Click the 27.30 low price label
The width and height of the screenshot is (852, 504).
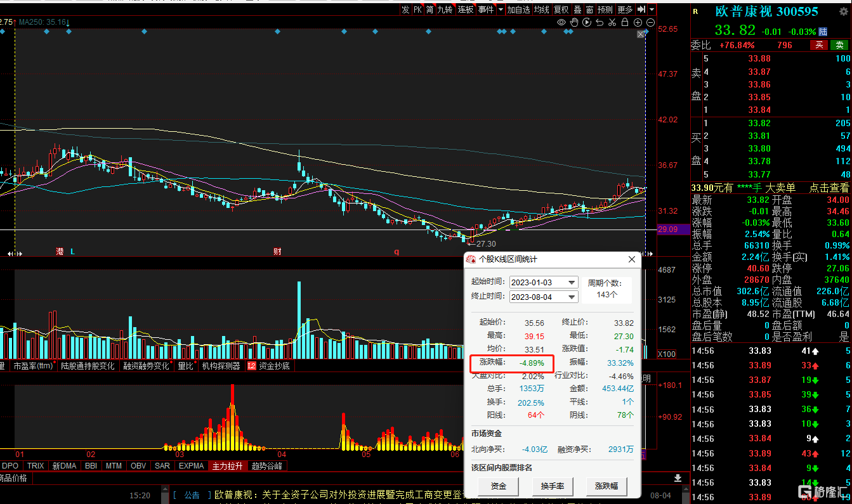pyautogui.click(x=485, y=243)
